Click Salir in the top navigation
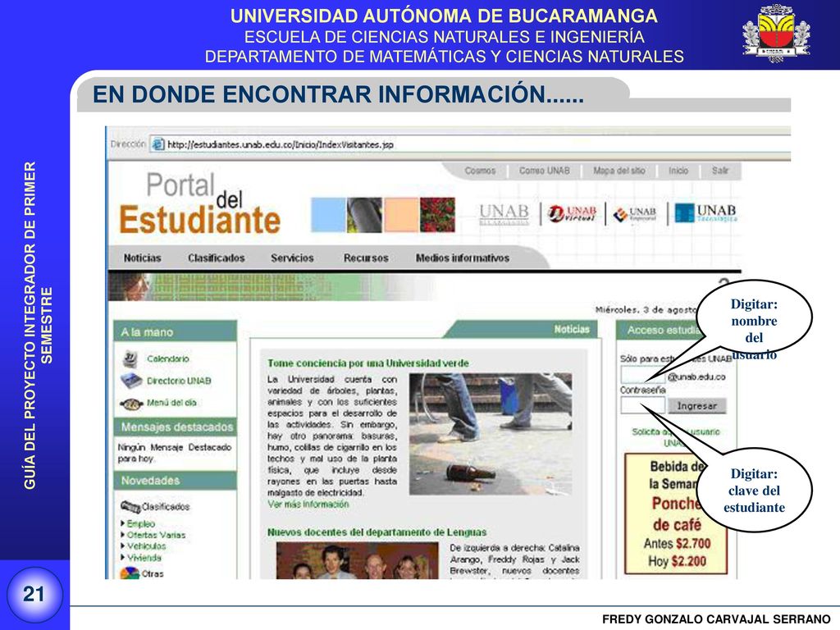The image size is (840, 630). 720,171
